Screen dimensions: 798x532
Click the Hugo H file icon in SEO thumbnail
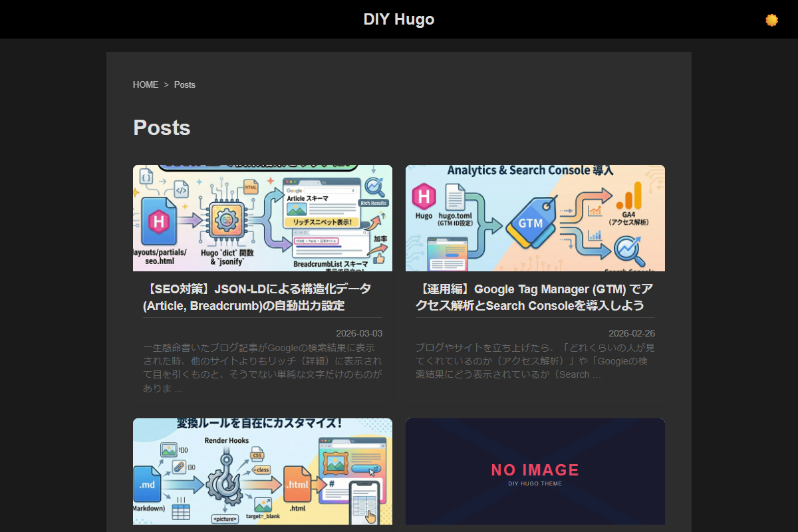[158, 220]
